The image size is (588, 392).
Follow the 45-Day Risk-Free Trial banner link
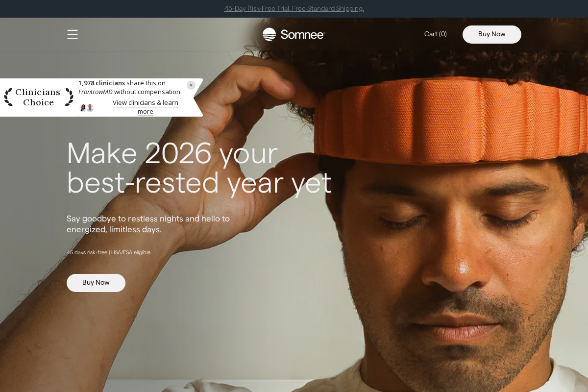(x=294, y=8)
